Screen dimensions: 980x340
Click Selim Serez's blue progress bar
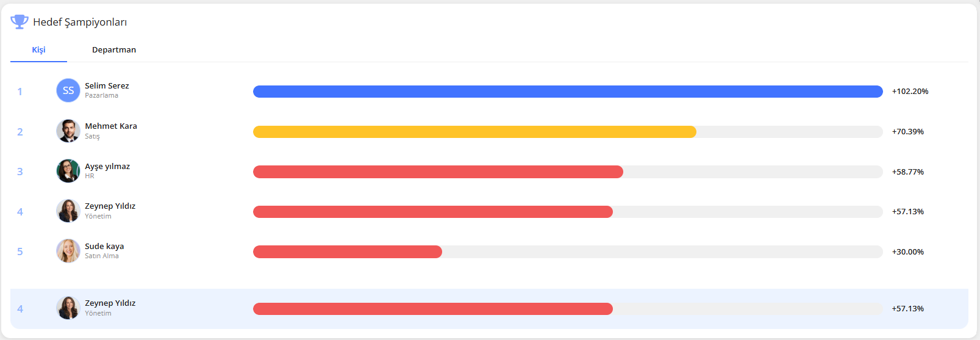[x=567, y=92]
